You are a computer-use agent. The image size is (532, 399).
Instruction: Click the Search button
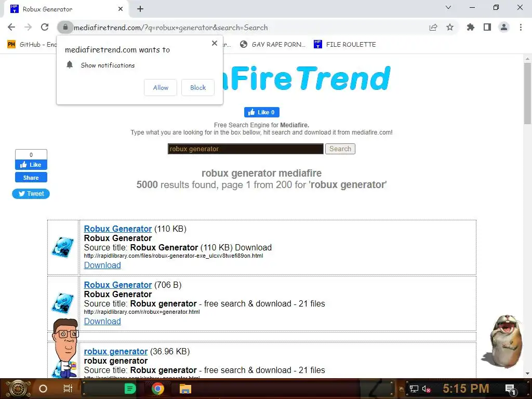point(340,149)
